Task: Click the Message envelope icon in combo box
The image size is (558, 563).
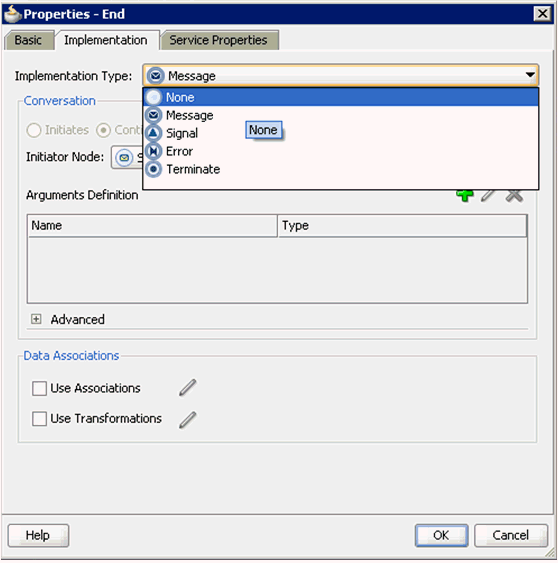Action: click(155, 76)
